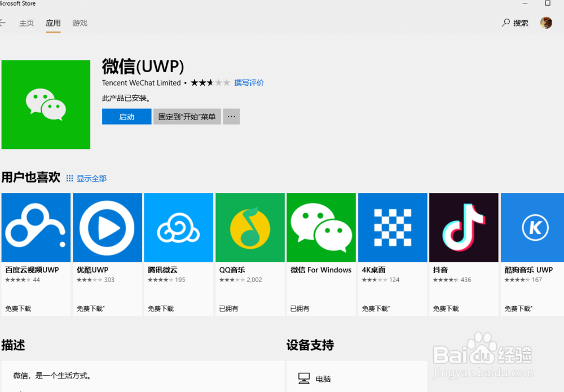Open the 百度云视频UWP app tile icon
Screen dimensions: 564x392
(36, 227)
